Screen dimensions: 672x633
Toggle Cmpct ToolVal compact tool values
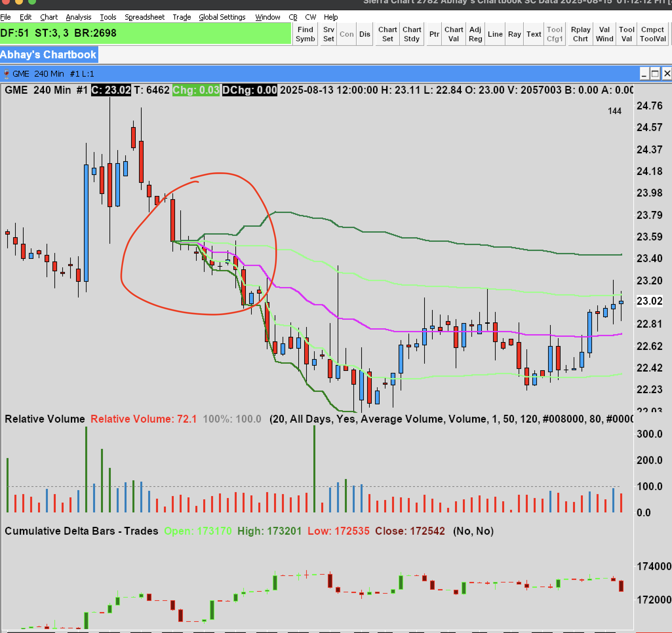tap(652, 34)
